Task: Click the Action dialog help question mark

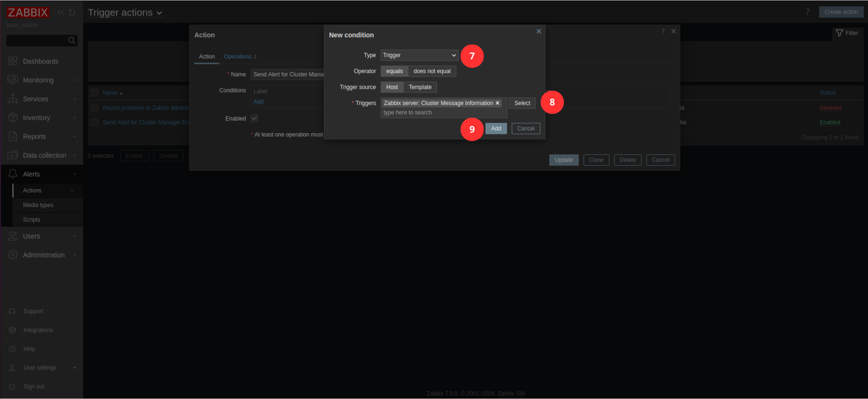Action: tap(663, 31)
